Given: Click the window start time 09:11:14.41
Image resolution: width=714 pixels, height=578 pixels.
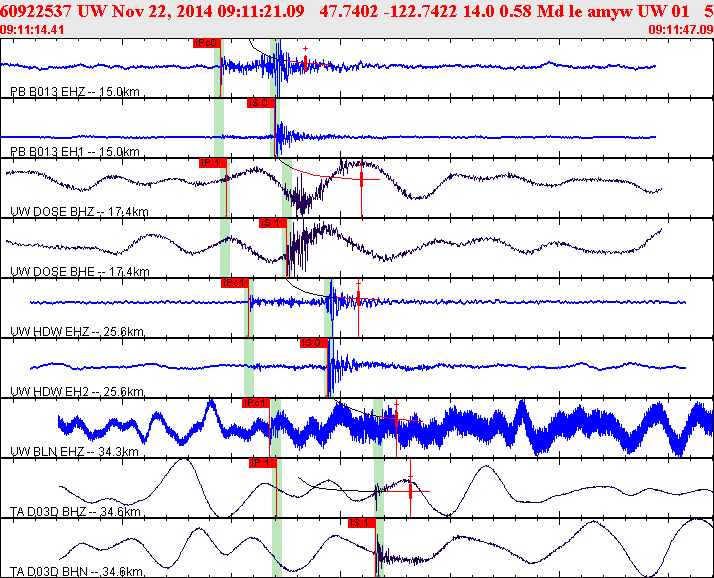Looking at the screenshot, I should coord(32,30).
